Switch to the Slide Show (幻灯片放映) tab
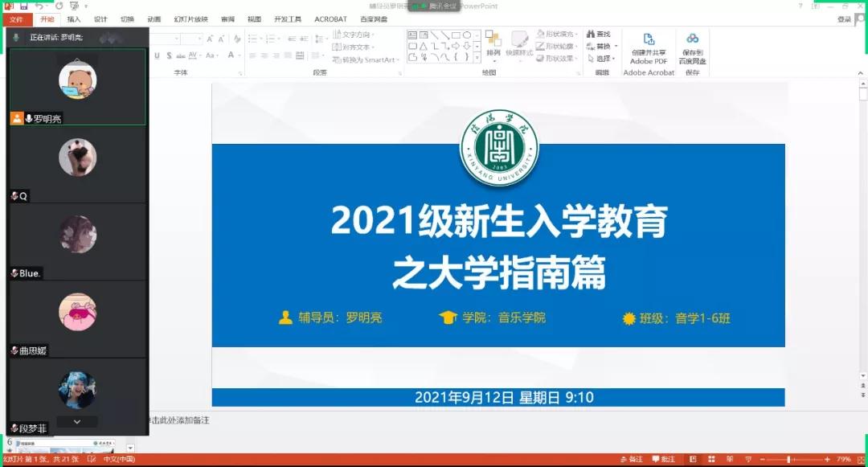Screen dimensions: 868x467 (x=191, y=19)
